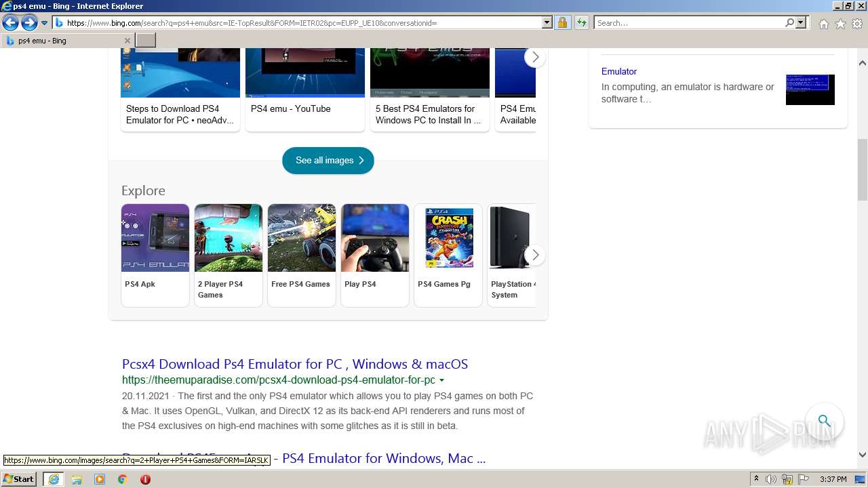
Task: Open media player taskbar icon
Action: click(x=100, y=479)
